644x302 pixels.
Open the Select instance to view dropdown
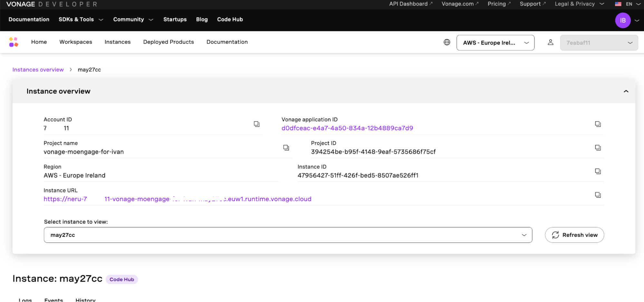point(288,235)
